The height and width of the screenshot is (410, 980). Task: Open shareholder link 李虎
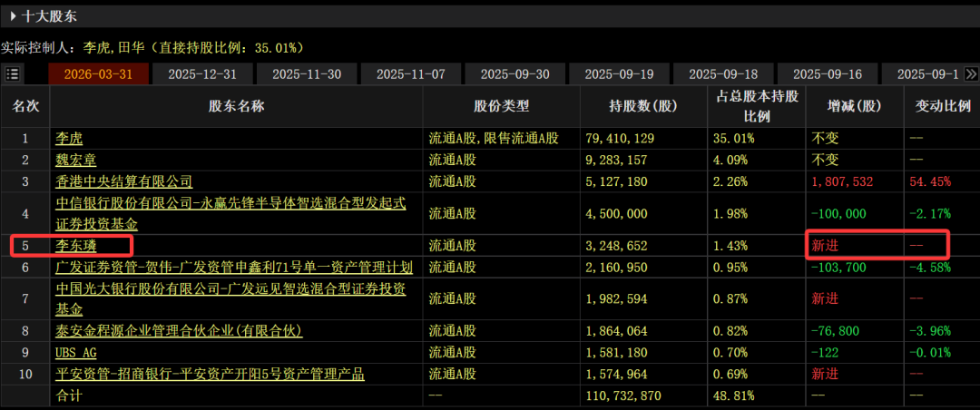[x=69, y=138]
